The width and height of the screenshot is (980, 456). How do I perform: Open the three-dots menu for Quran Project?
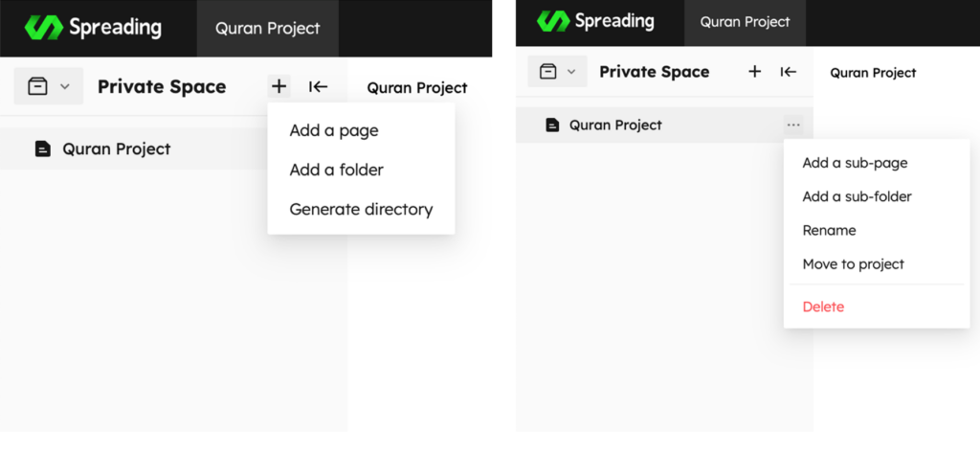(x=793, y=125)
